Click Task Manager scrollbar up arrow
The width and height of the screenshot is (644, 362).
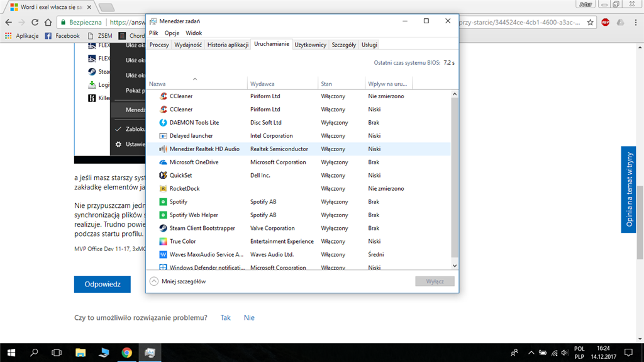click(454, 94)
